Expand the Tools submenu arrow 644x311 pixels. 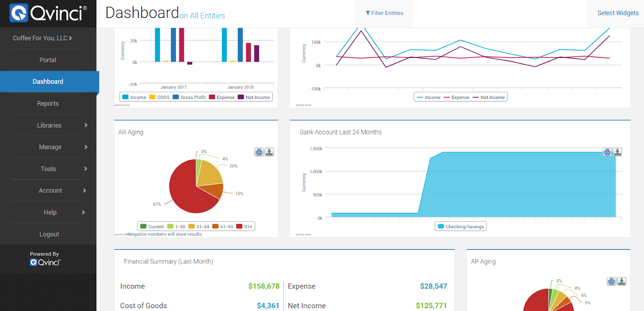click(85, 169)
